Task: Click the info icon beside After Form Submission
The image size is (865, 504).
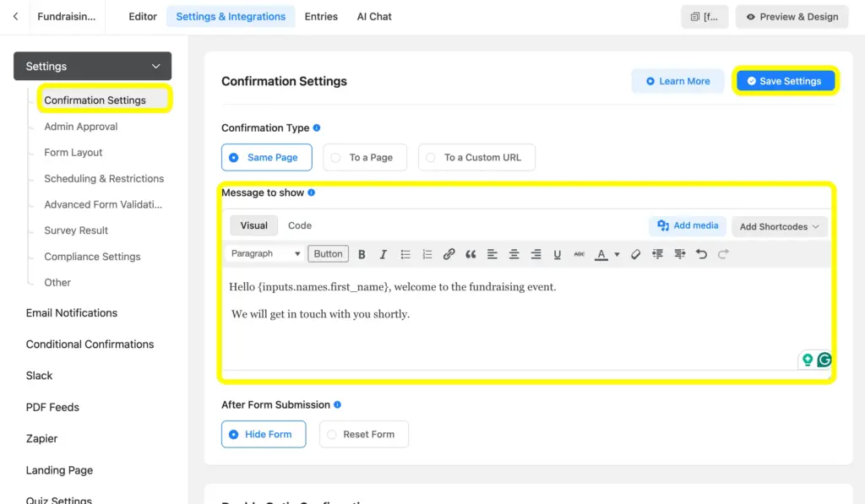Action: point(337,404)
